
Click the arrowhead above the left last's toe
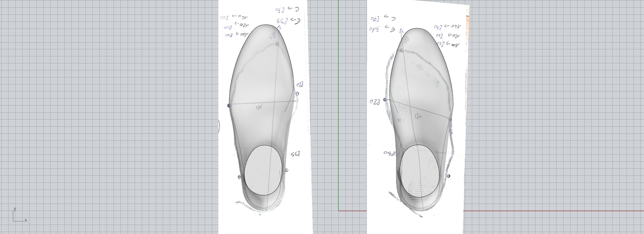coord(279,27)
